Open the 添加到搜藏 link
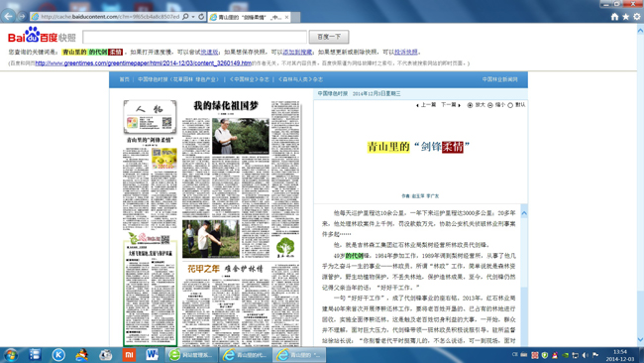This screenshot has width=644, height=363. (x=297, y=53)
